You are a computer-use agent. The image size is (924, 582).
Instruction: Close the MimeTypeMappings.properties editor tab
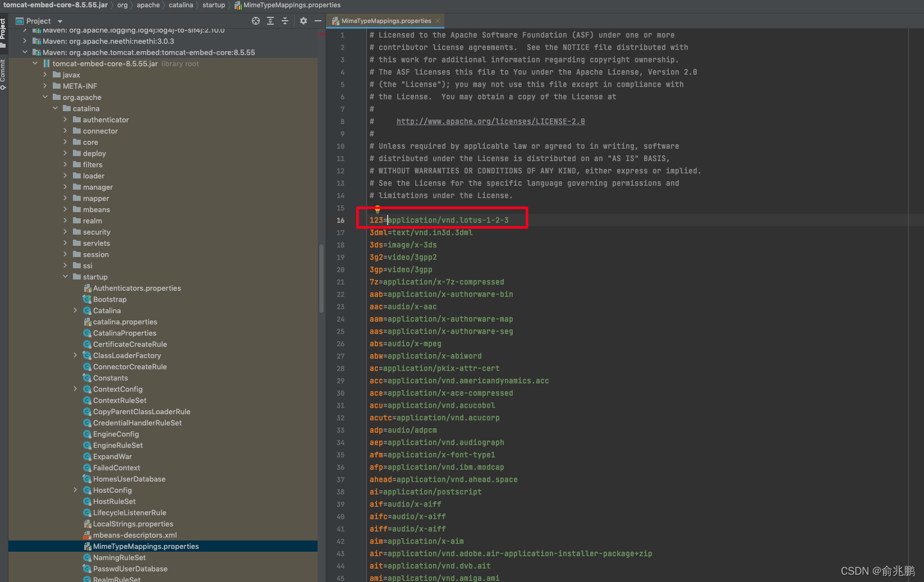[438, 21]
